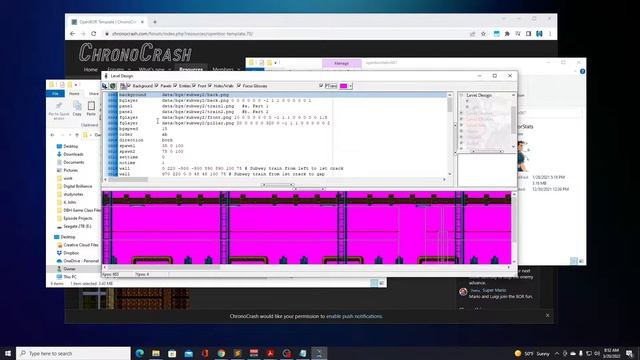640x360 pixels.
Task: Open Creative Cloud Files in sidebar
Action: [78, 245]
